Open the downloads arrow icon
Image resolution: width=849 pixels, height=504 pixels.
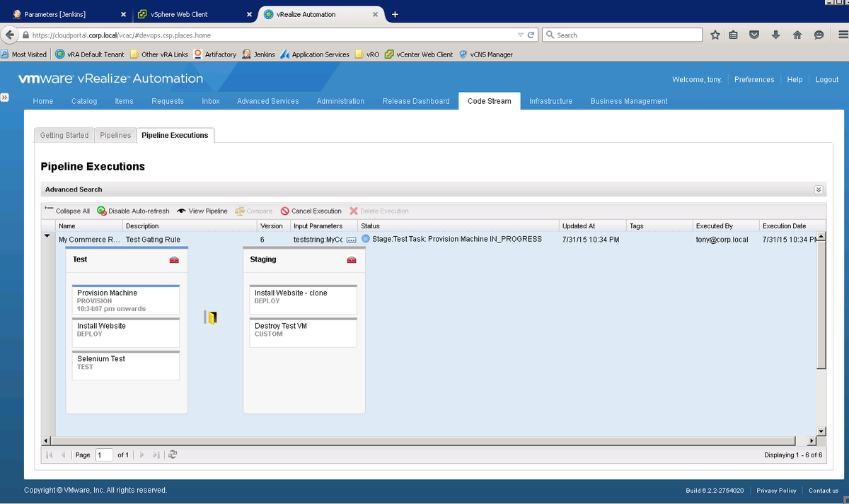(x=776, y=35)
